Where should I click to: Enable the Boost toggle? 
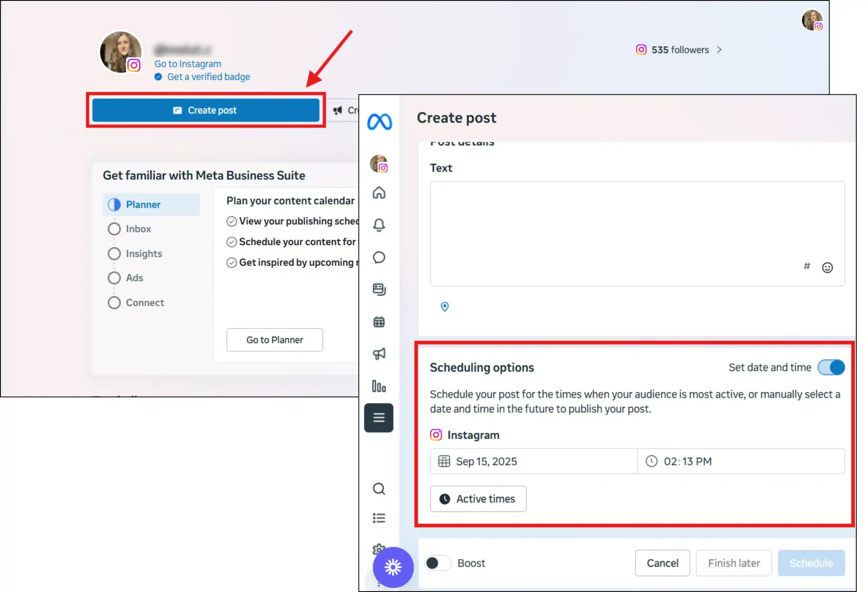(x=438, y=563)
